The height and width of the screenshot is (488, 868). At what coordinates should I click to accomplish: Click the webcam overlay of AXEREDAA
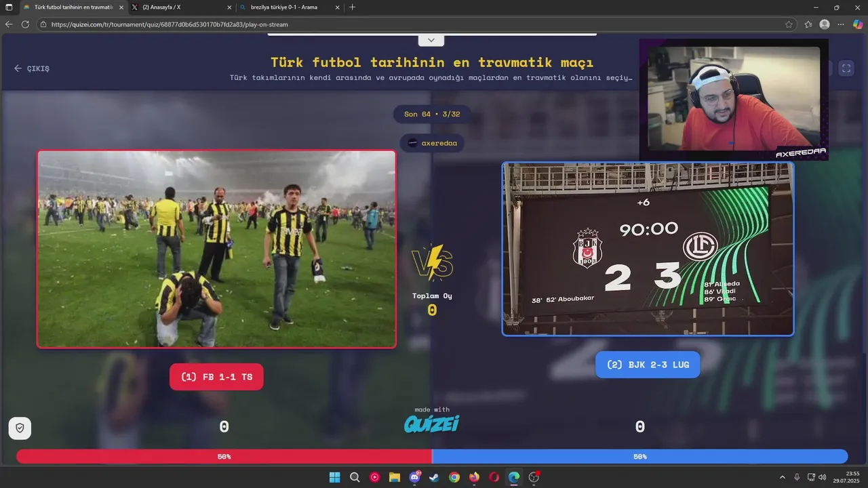[734, 100]
